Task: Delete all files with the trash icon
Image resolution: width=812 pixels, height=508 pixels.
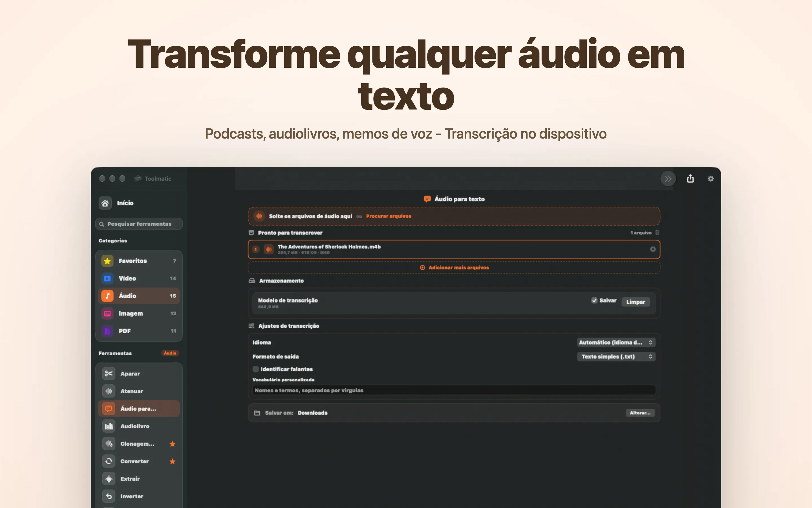Action: coord(657,233)
